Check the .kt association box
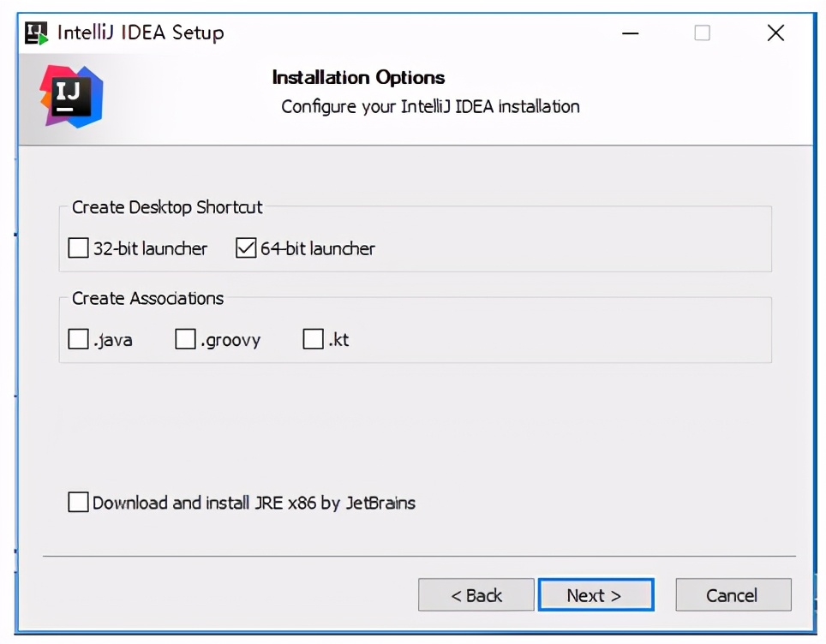Viewport: 826px width, 644px height. [313, 340]
